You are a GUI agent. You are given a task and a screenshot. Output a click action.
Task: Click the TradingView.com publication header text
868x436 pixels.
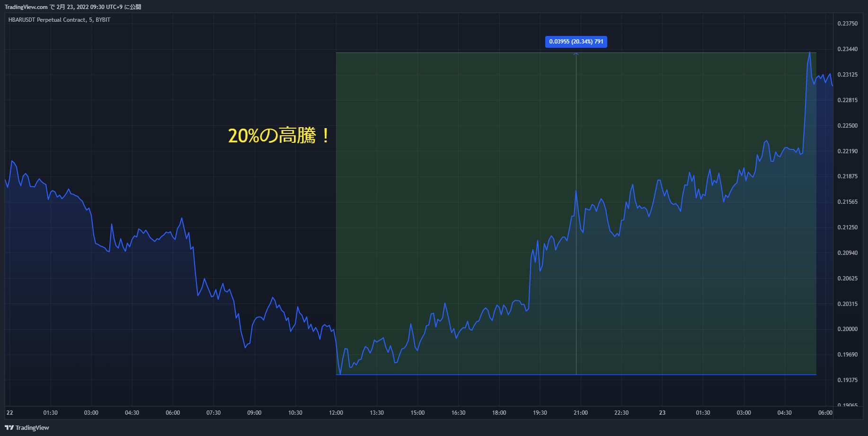point(73,7)
